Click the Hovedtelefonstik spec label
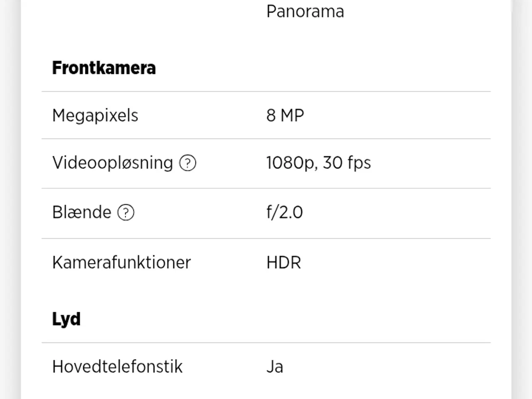The height and width of the screenshot is (399, 532). [x=117, y=366]
